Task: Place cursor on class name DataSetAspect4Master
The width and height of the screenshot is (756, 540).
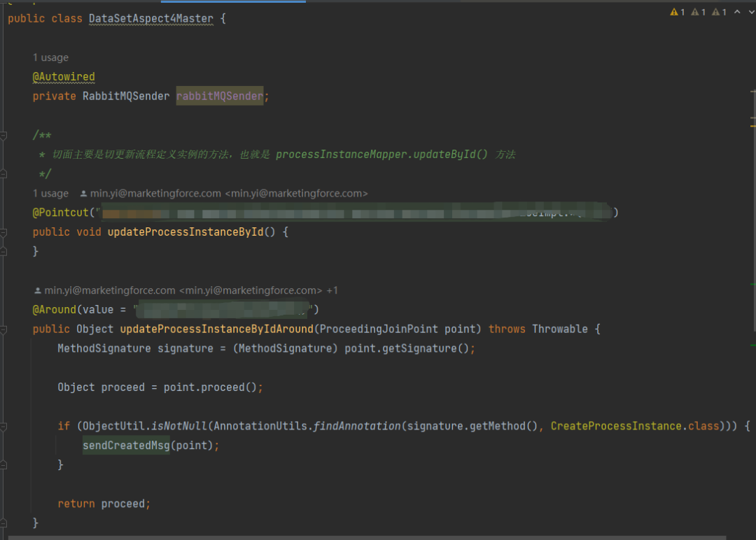Action: 151,19
